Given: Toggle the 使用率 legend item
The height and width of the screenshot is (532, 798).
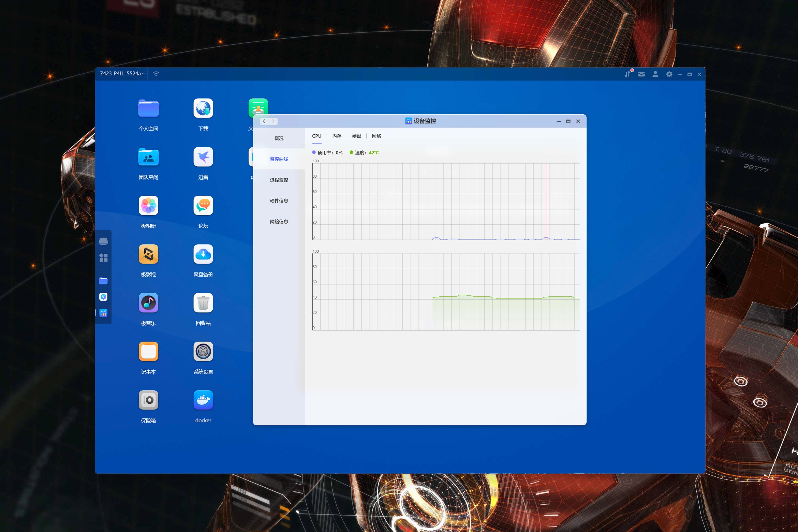Looking at the screenshot, I should click(x=327, y=153).
